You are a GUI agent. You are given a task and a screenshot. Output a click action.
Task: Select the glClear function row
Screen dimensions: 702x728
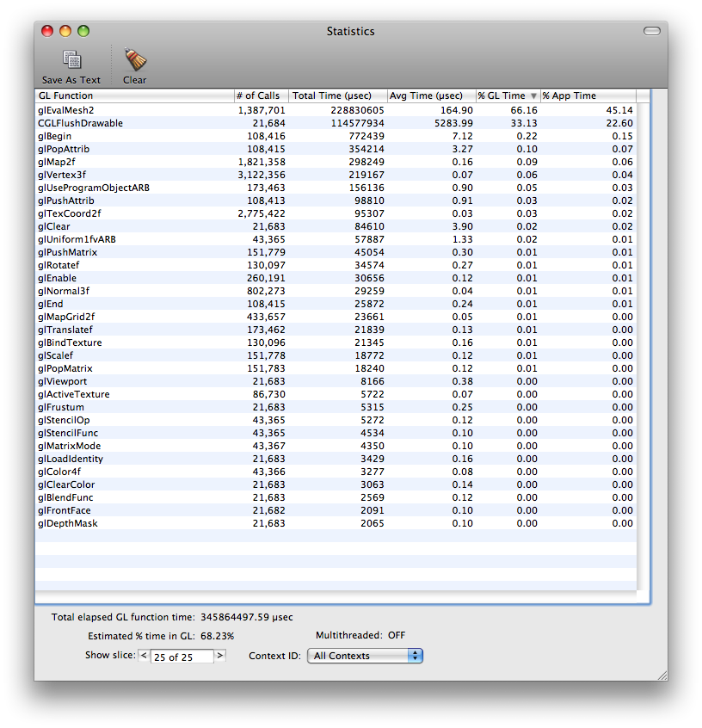coord(336,226)
